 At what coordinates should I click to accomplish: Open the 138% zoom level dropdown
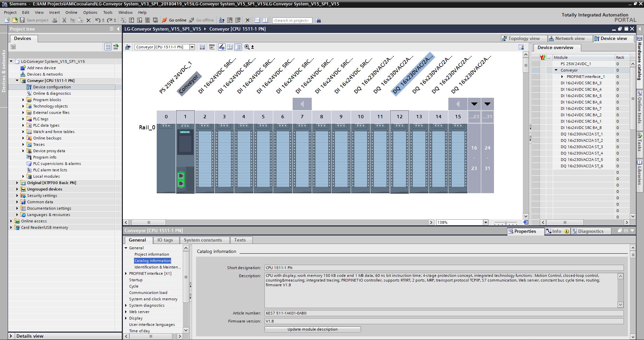click(x=485, y=222)
